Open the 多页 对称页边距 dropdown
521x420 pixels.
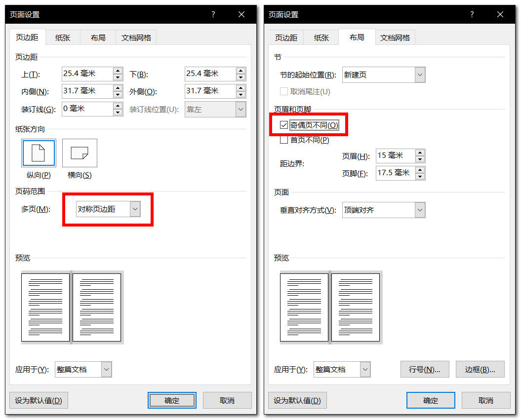coord(135,209)
